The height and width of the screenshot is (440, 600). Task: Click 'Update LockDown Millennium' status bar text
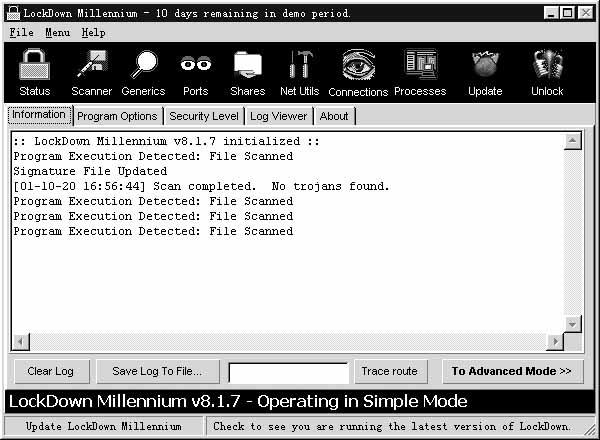click(x=103, y=426)
